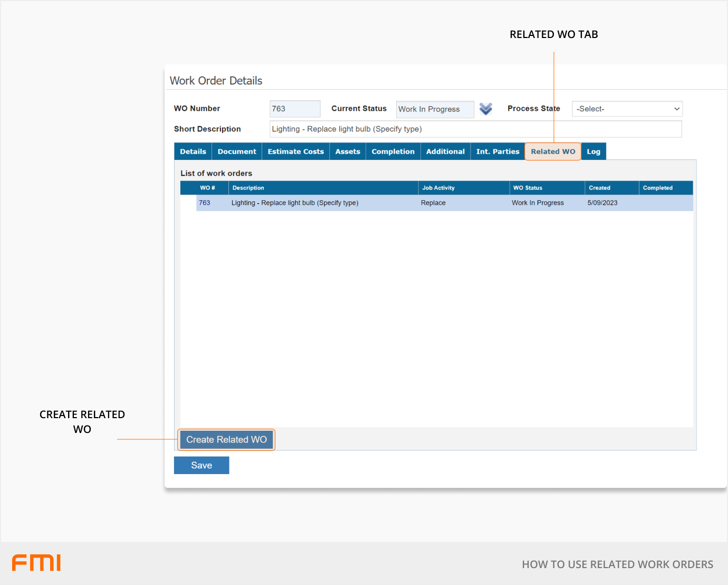Screen dimensions: 728x585
Task: Open the Process State dropdown
Action: point(627,109)
